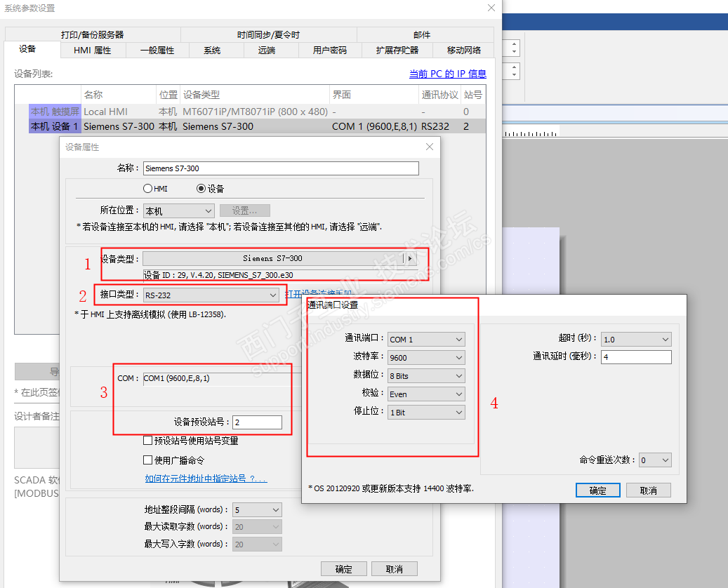
Task: Select 本机 设备 1 Siemens S7-300 row
Action: point(257,126)
